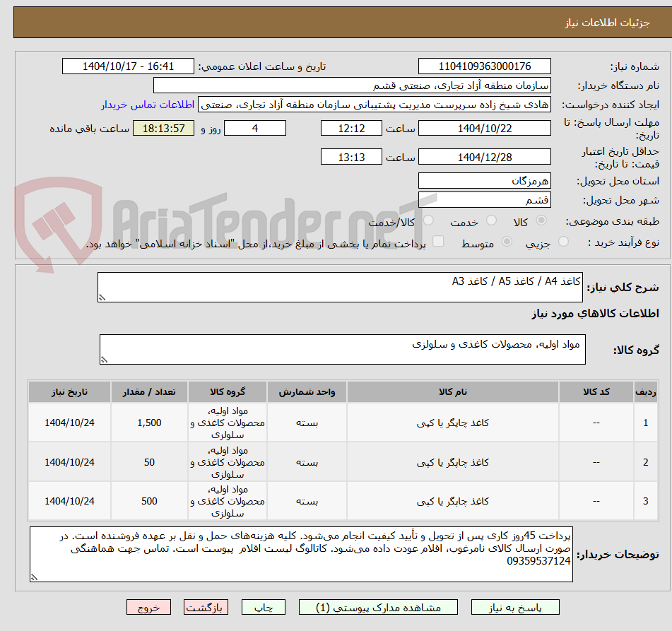This screenshot has width=672, height=631.
Task: Select جزیی radio under نوع فرآیند خرید
Action: tap(563, 241)
